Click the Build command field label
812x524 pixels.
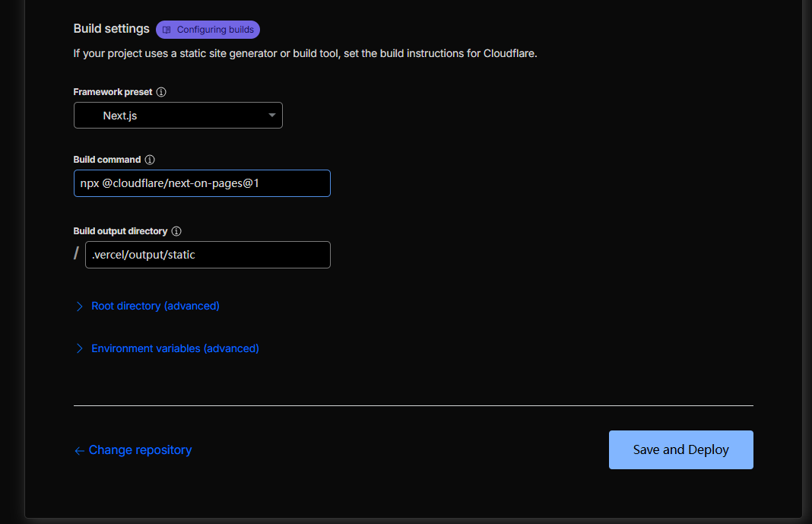coord(107,160)
